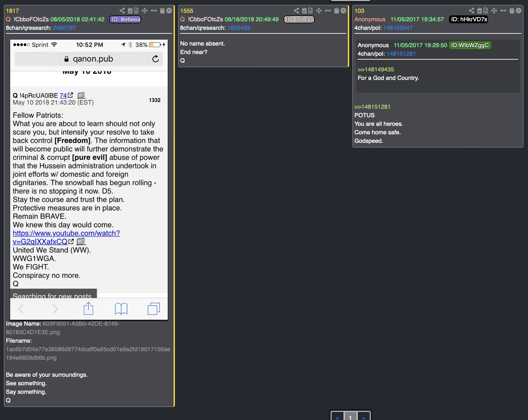The image size is (528, 420).
Task: Click the hashed filename 1ac6b7d04a... text
Action: [88, 353]
